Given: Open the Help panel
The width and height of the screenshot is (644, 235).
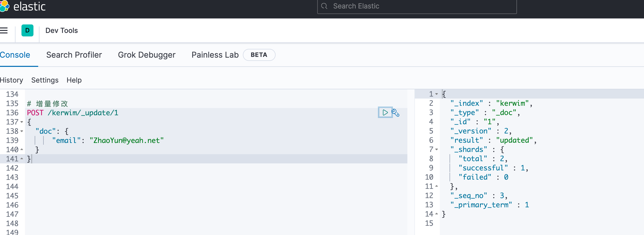Looking at the screenshot, I should 74,80.
